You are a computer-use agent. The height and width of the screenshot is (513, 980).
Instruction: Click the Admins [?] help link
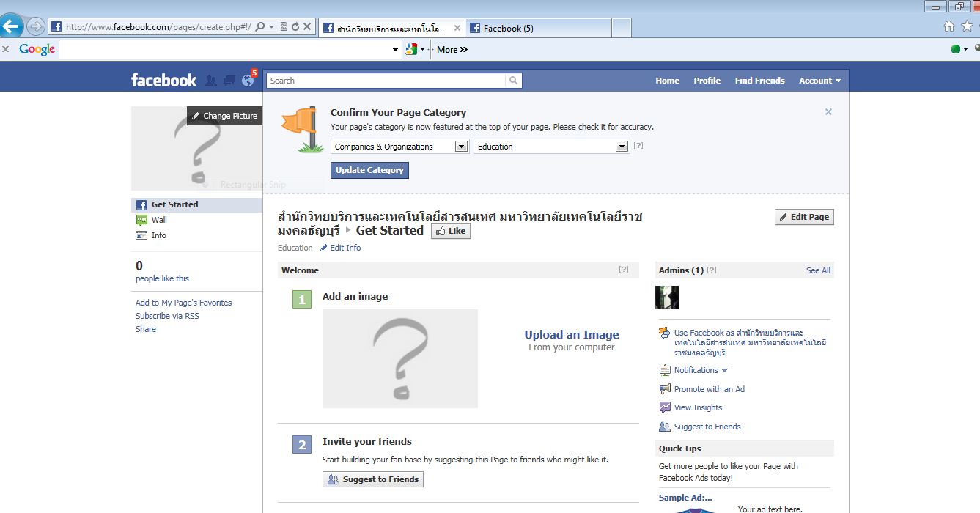point(712,270)
